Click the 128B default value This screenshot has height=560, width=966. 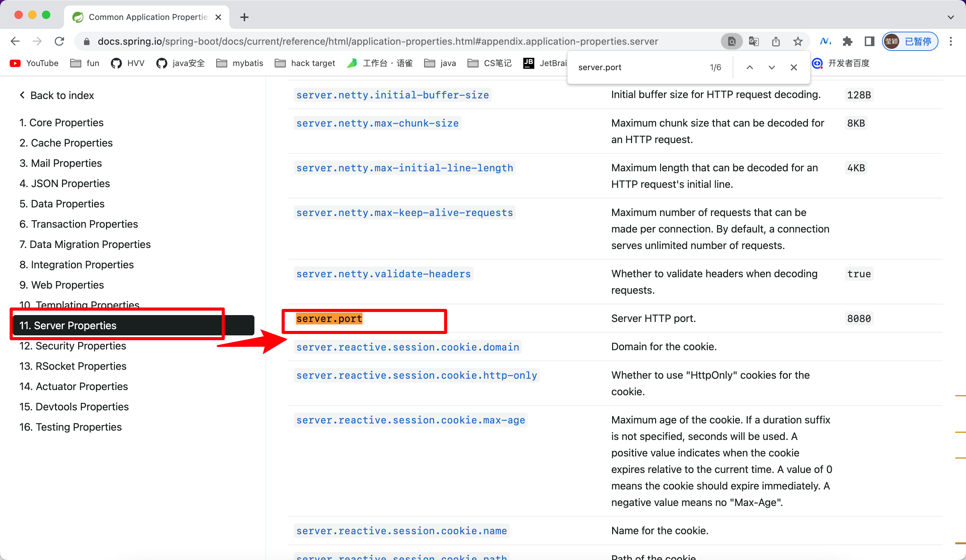859,95
